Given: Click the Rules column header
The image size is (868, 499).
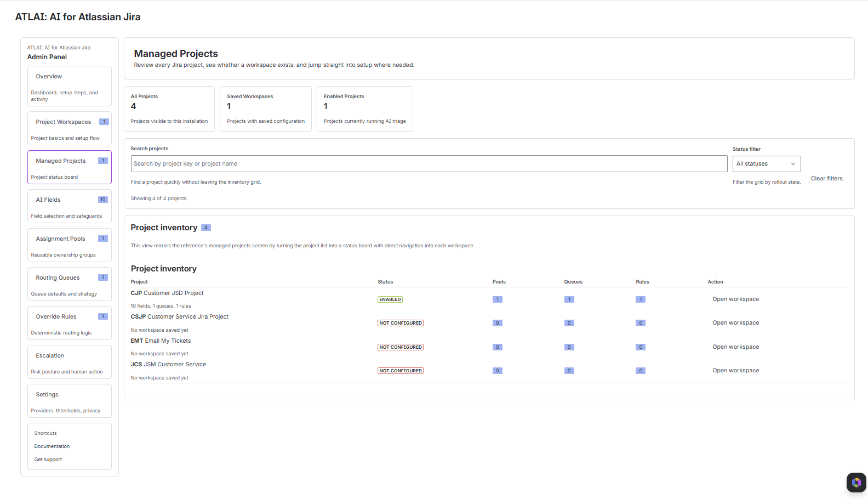Looking at the screenshot, I should [642, 282].
